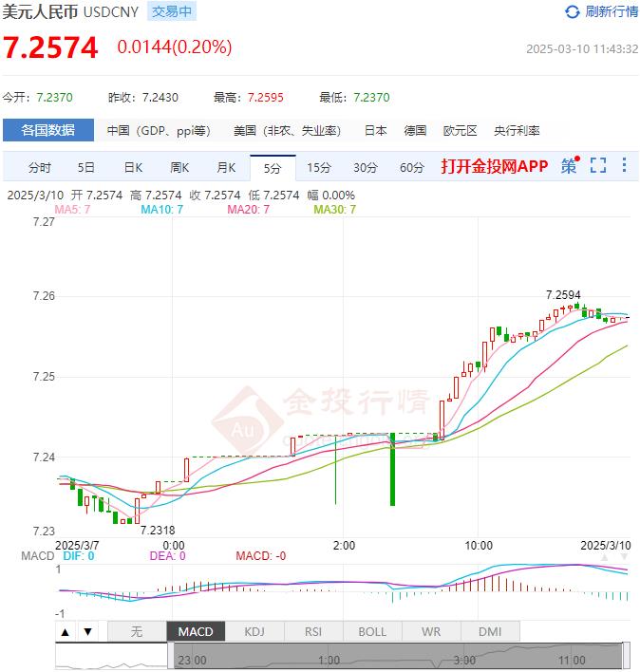This screenshot has height=672, width=640.
Task: Select the RSI indicator tab
Action: tap(313, 632)
